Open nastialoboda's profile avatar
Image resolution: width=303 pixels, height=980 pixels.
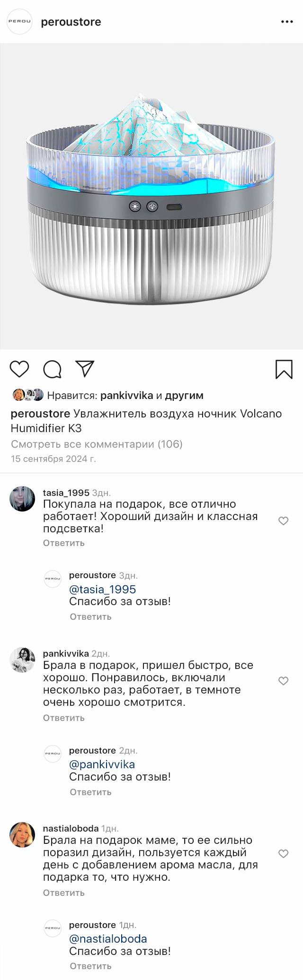click(x=22, y=835)
